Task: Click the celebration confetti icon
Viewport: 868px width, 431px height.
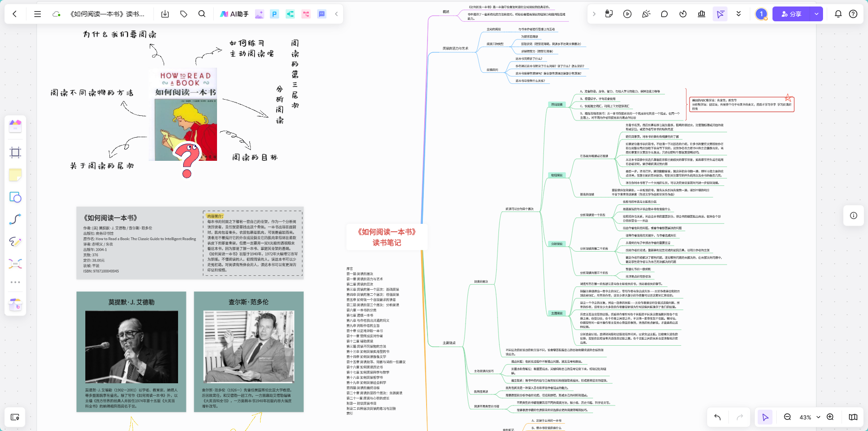Action: pyautogui.click(x=646, y=14)
